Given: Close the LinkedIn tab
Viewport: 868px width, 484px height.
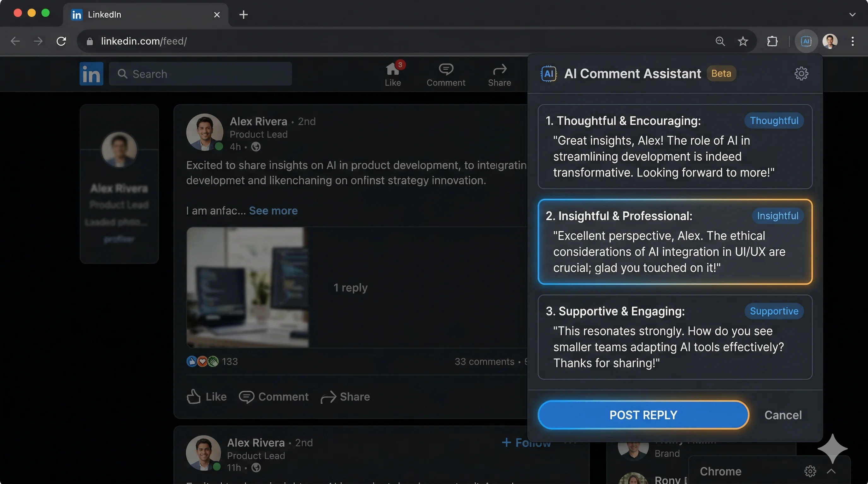Looking at the screenshot, I should (217, 14).
